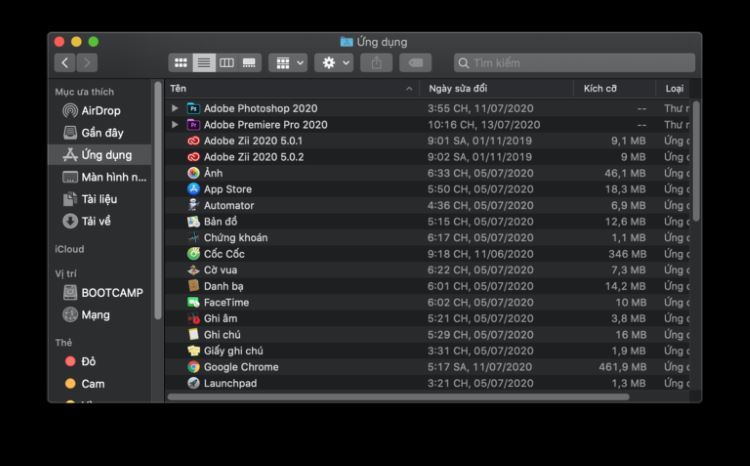Select the Ghi chú app icon
This screenshot has height=466, width=750.
pyautogui.click(x=193, y=334)
